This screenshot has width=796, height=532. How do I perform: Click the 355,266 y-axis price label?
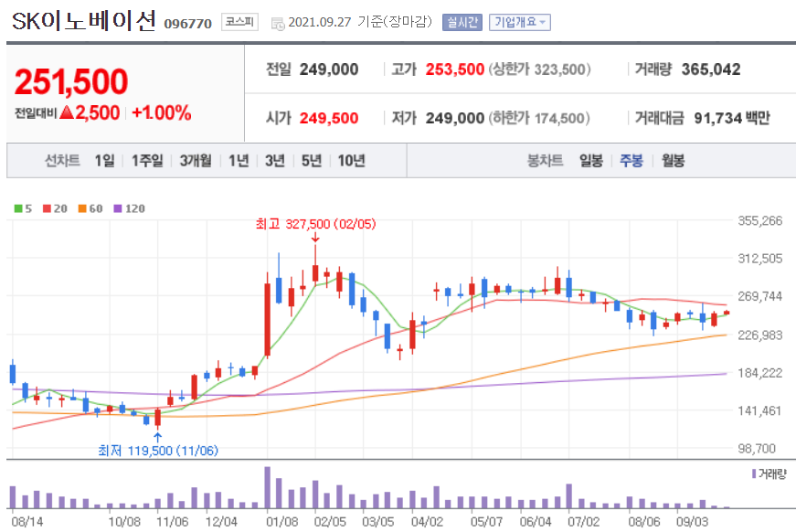[x=760, y=221]
